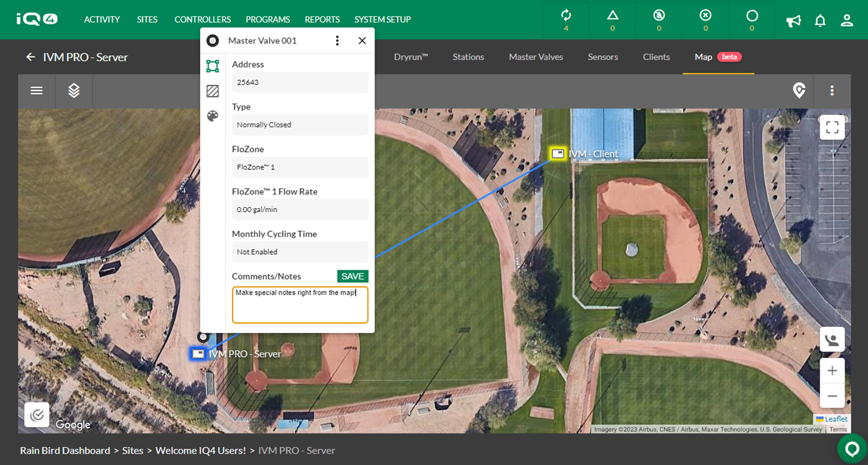Open the FloZone field FloZone 1
Viewport: 868px width, 465px height.
(x=300, y=167)
